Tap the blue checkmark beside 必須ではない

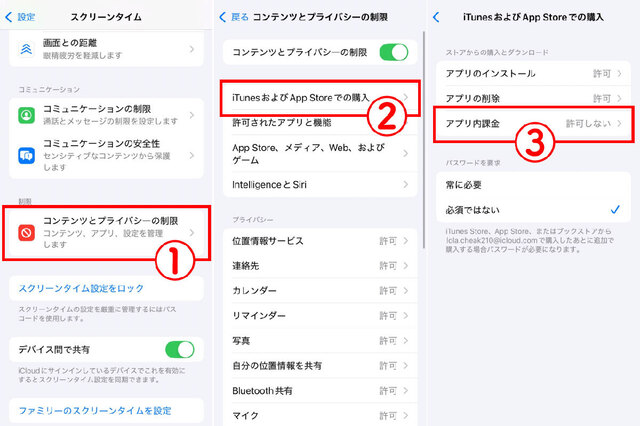click(x=615, y=210)
